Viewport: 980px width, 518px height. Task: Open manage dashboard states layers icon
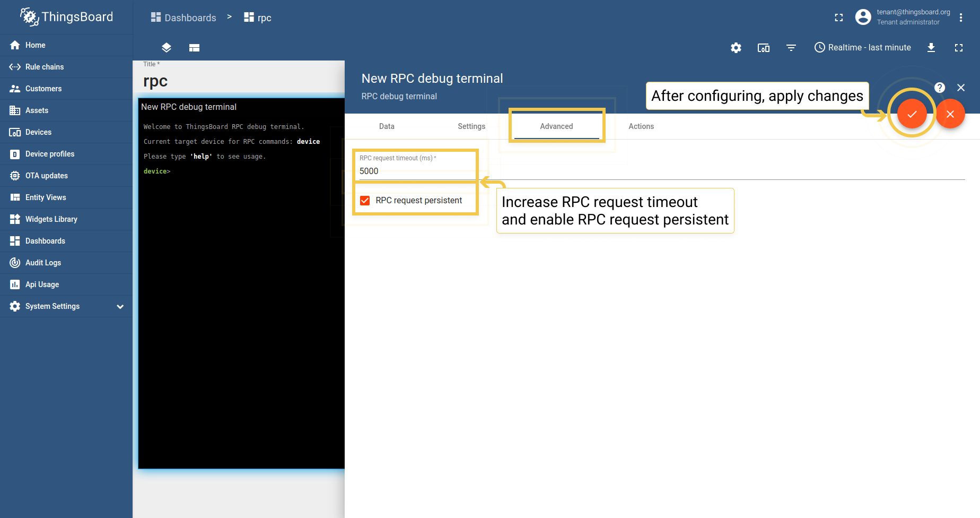click(167, 48)
